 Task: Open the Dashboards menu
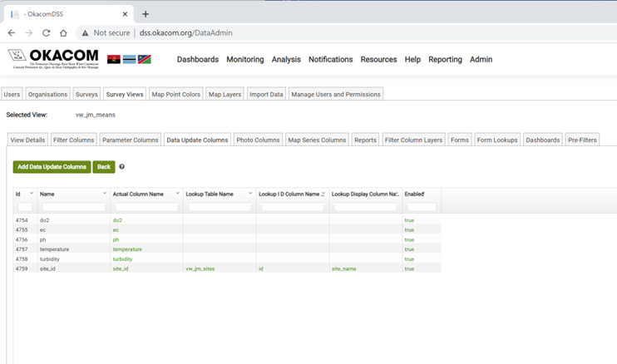(x=198, y=59)
